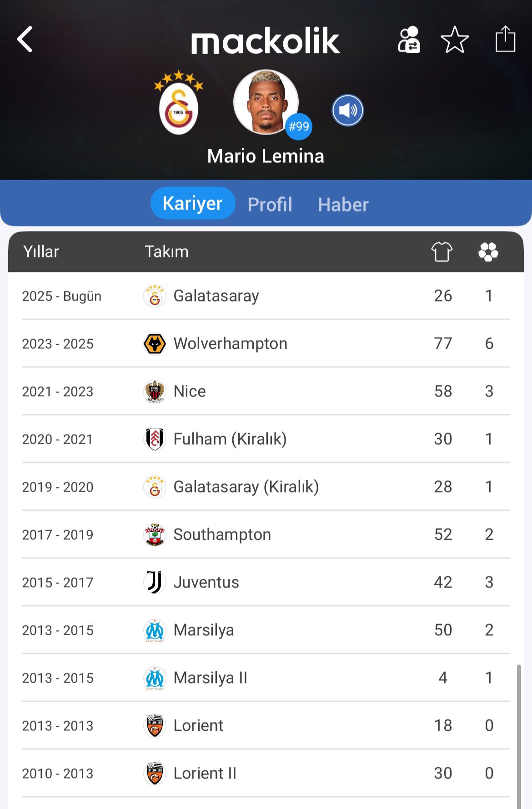This screenshot has width=532, height=809.
Task: Tap Mario Lemina's profile photo
Action: coord(266,102)
